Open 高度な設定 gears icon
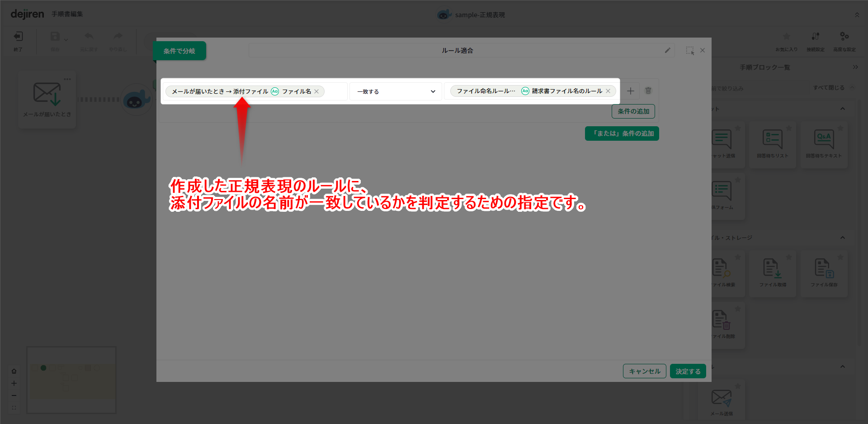The height and width of the screenshot is (424, 868). point(844,36)
